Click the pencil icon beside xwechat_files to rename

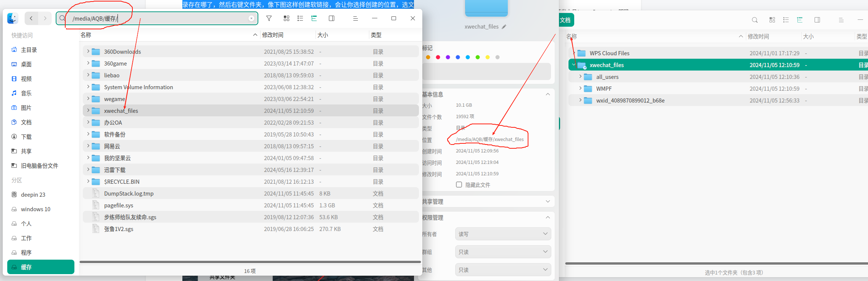pos(504,27)
